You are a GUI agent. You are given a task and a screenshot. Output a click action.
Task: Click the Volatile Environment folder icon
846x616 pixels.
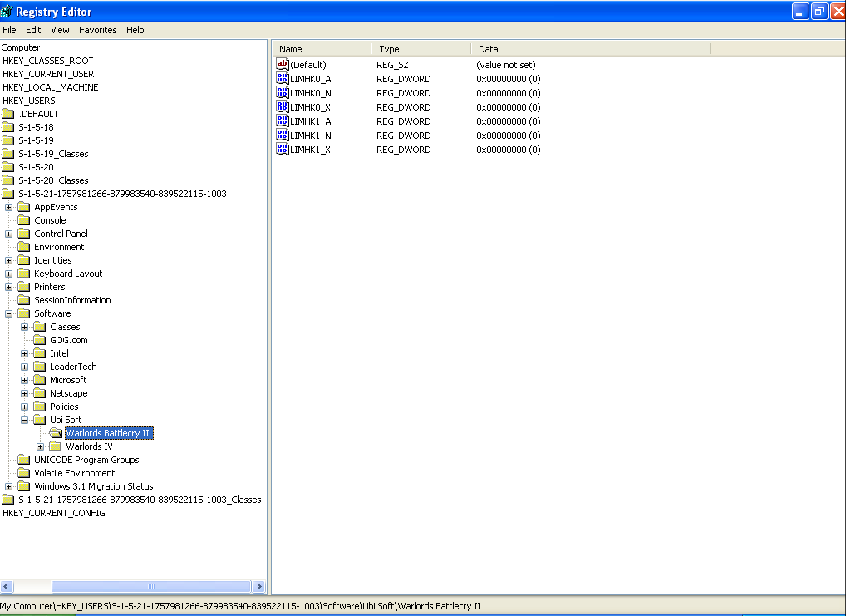(x=24, y=474)
